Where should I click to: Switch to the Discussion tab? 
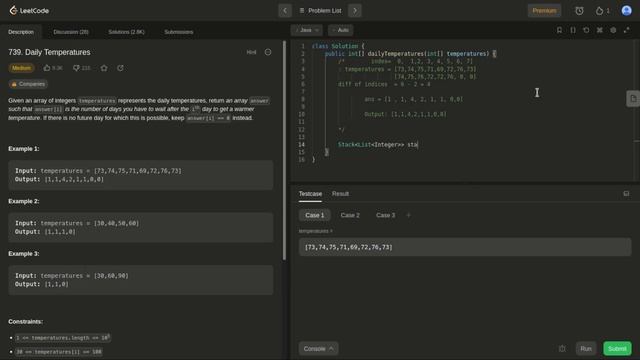71,32
